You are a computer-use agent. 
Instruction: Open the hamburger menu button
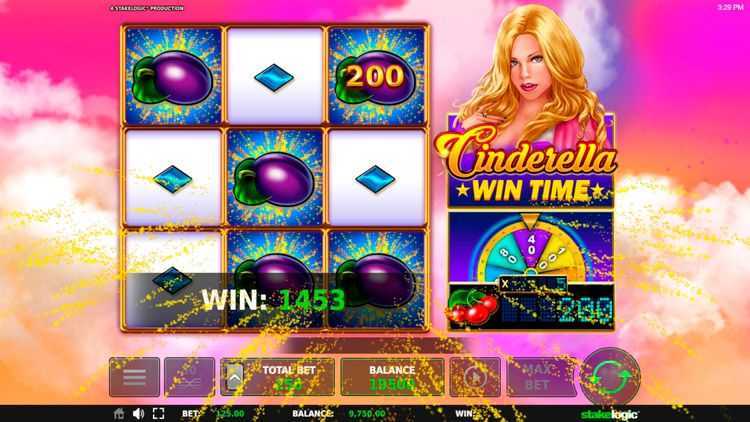[134, 377]
